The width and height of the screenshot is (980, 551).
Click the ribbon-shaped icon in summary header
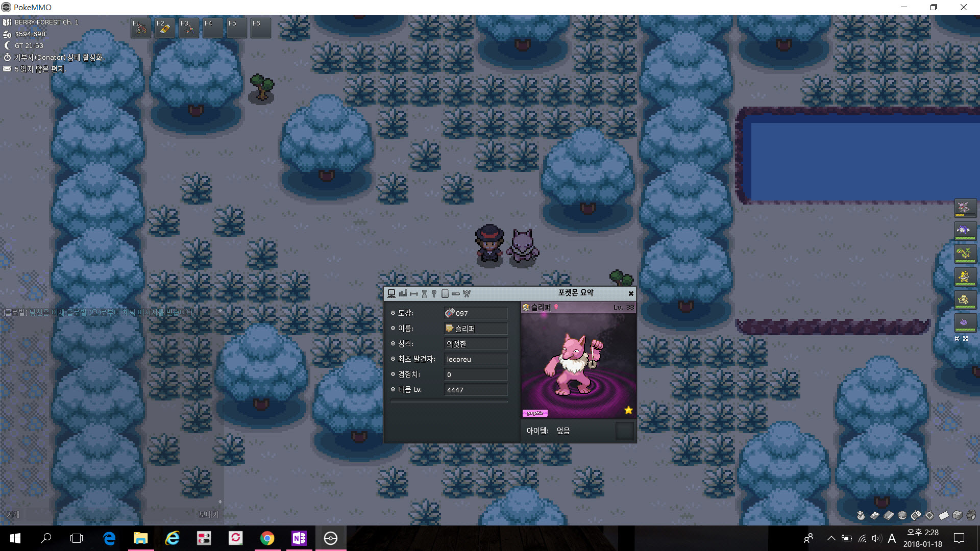pyautogui.click(x=467, y=294)
